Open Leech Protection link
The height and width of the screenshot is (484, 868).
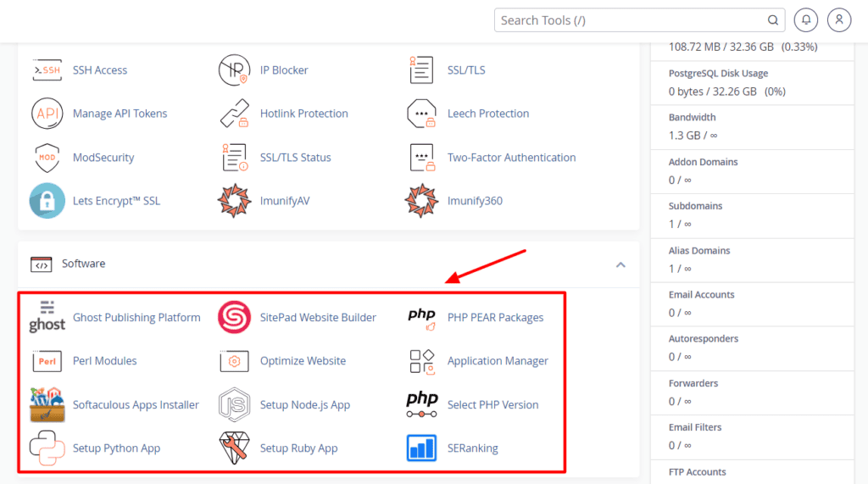[488, 114]
